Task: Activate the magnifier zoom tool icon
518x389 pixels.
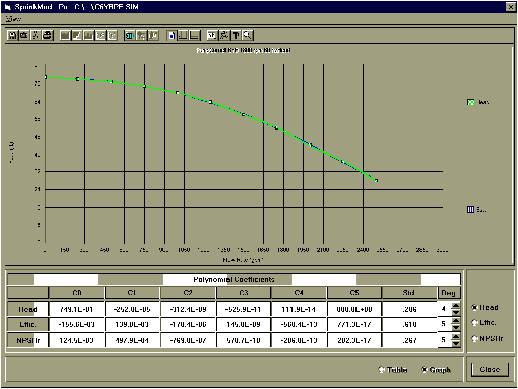Action: click(248, 35)
